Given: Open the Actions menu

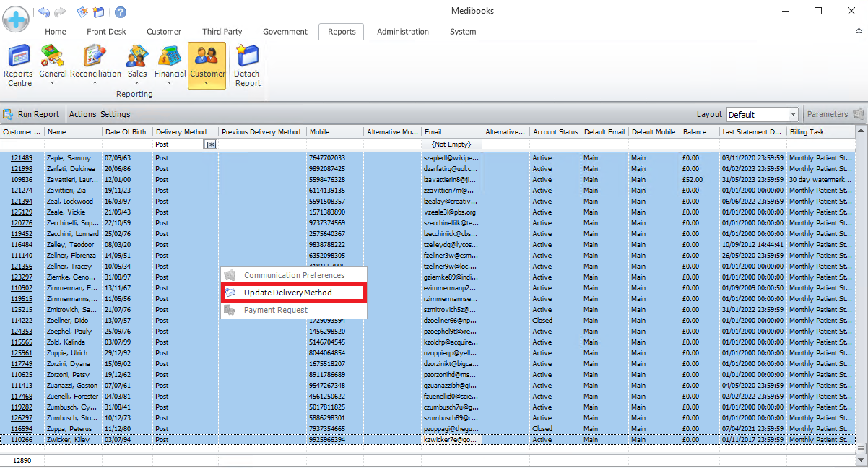Looking at the screenshot, I should pos(82,114).
